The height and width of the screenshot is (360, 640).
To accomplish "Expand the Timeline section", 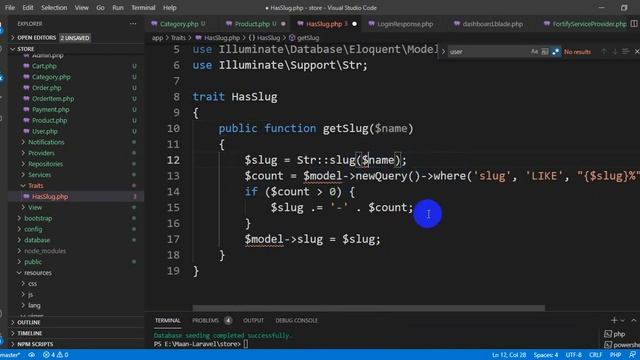I will pyautogui.click(x=29, y=333).
